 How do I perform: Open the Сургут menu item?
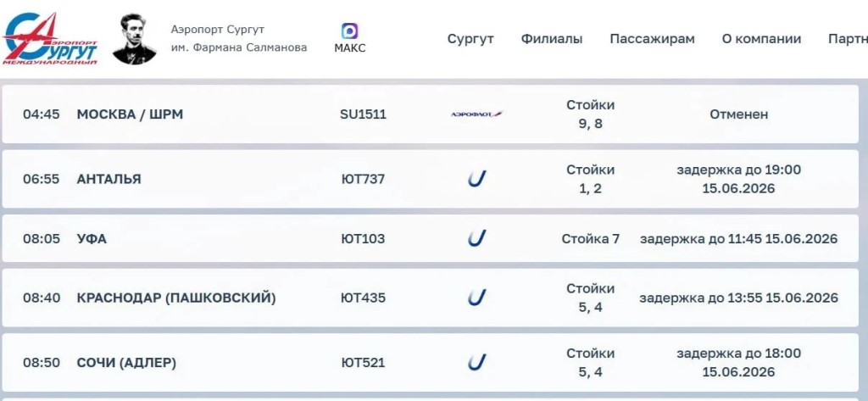coord(470,39)
